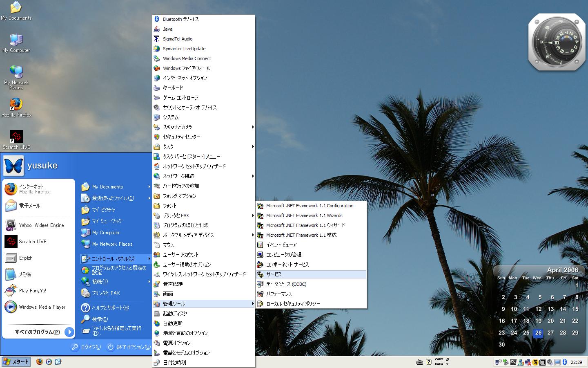Select Microsoft .NET Framework 1.1 Configuration
588x368 pixels.
(x=311, y=206)
